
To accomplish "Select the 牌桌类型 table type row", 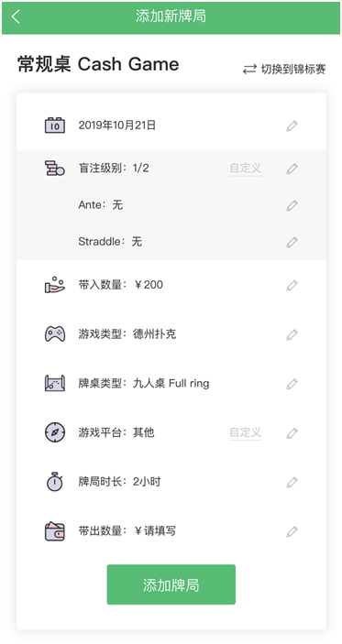I will [x=171, y=384].
